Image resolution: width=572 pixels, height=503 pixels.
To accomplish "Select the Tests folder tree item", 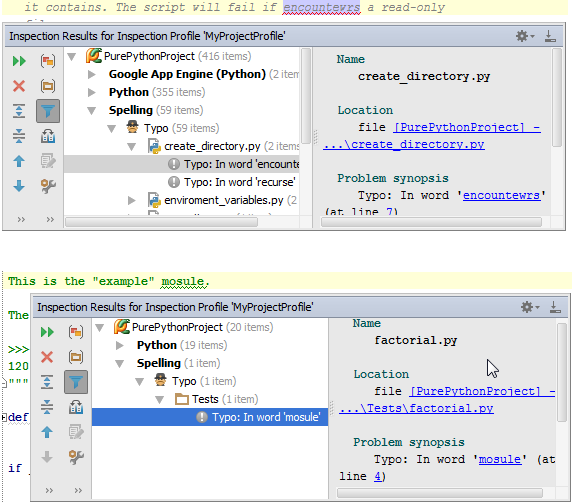I will (x=216, y=399).
